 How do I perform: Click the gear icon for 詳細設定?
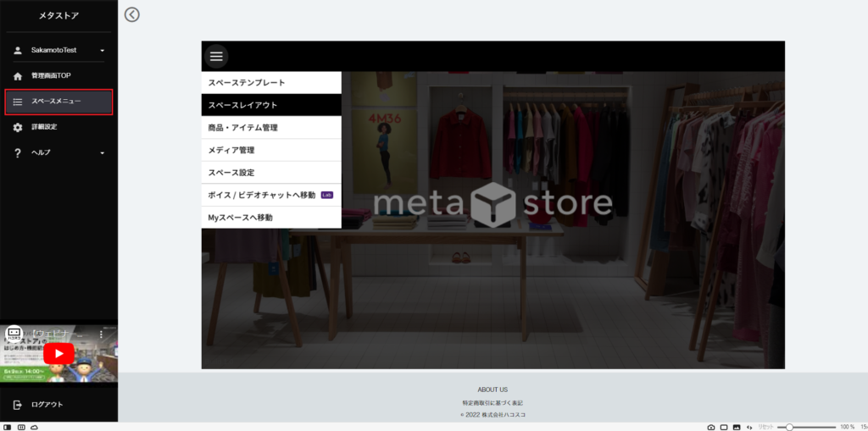click(18, 127)
